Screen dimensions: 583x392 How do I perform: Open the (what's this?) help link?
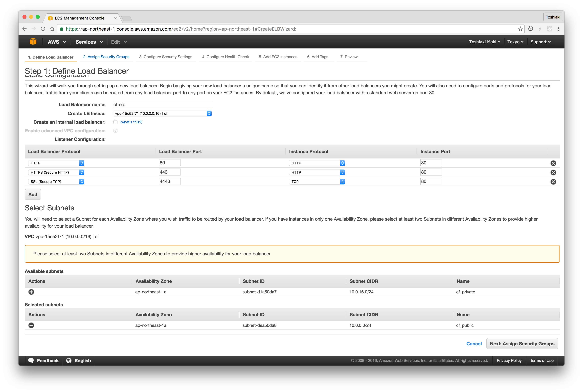pos(131,122)
